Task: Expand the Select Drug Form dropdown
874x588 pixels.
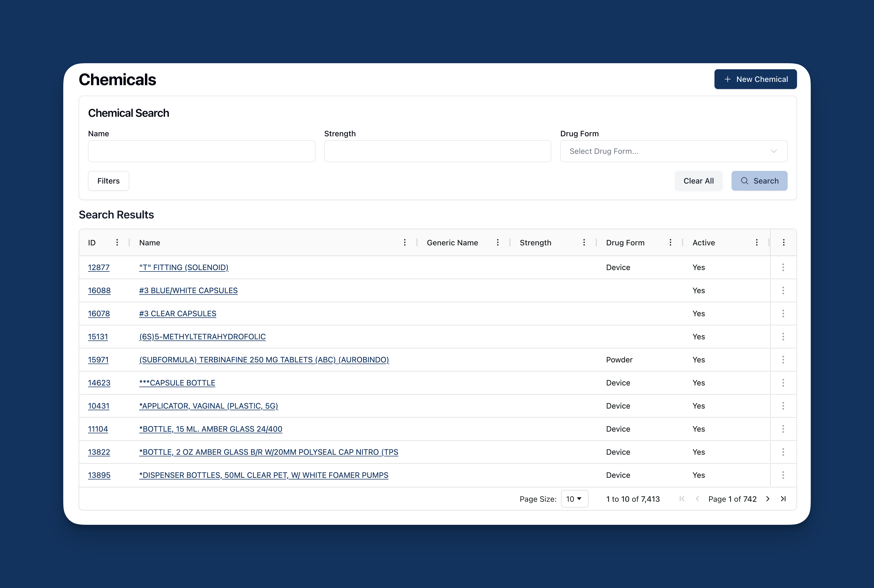Action: tap(674, 151)
